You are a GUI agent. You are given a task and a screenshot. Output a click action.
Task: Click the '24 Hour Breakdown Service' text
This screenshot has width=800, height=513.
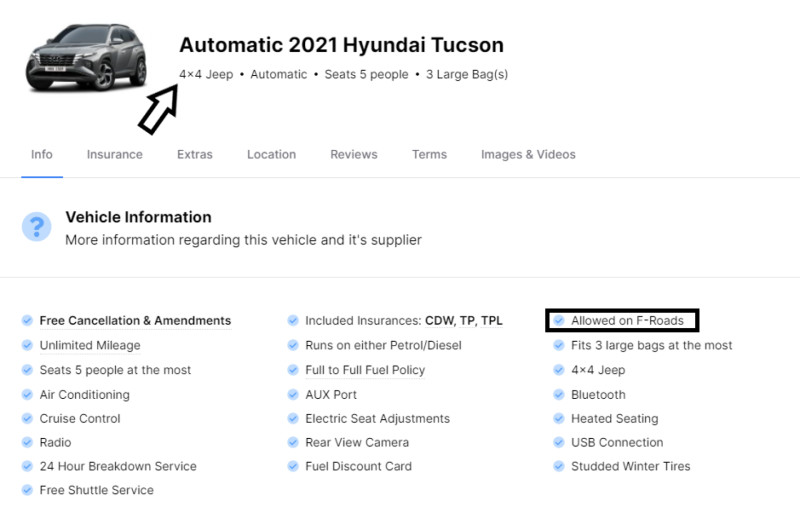[x=118, y=466]
